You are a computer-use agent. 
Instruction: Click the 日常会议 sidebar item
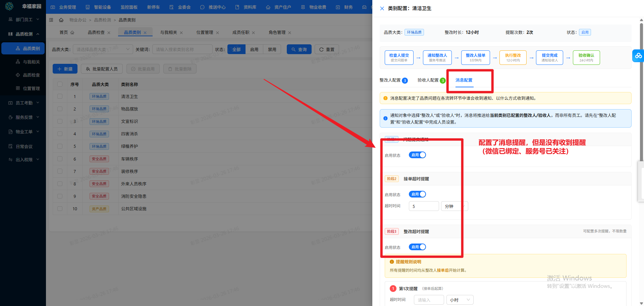pos(24,146)
